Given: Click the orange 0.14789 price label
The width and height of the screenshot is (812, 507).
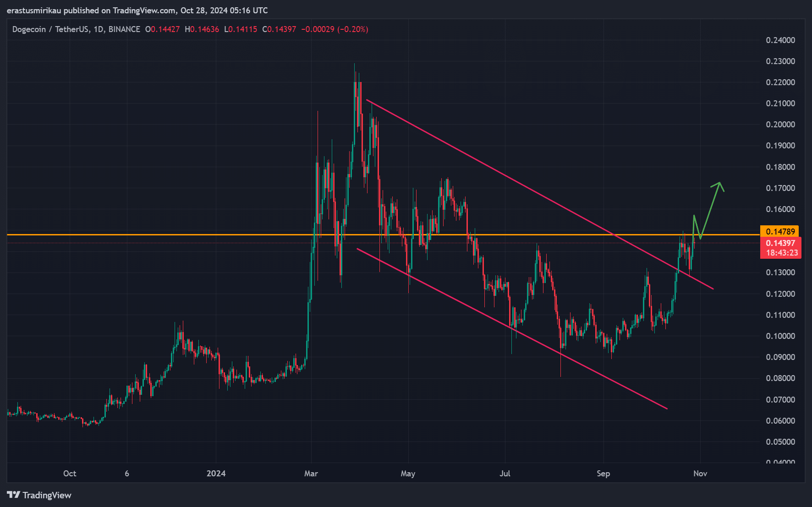Looking at the screenshot, I should click(x=779, y=231).
